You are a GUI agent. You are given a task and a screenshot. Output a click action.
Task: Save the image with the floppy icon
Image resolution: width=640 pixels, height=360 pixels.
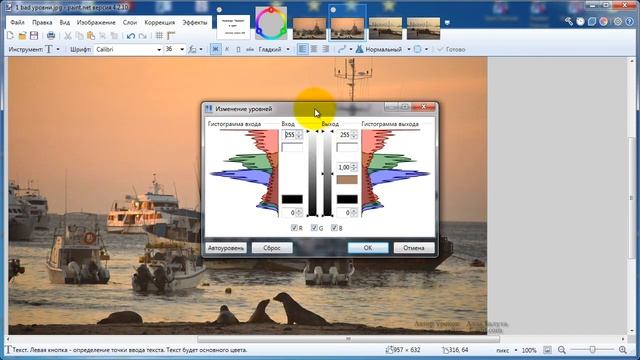(x=34, y=36)
